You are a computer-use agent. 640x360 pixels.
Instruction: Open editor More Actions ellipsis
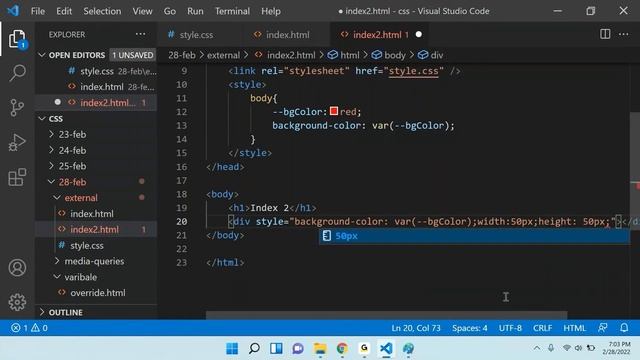click(624, 34)
